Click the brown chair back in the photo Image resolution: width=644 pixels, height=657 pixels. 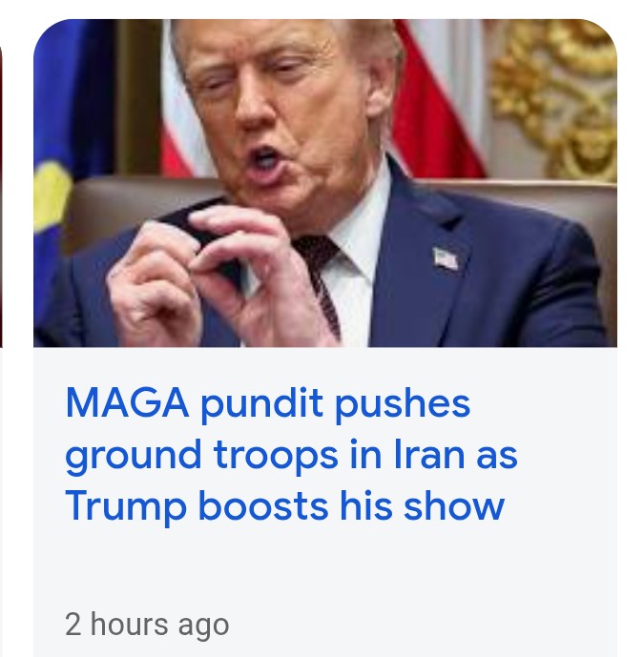click(x=138, y=205)
